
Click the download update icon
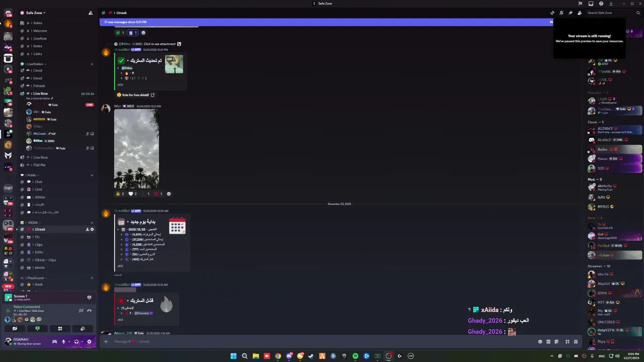click(611, 4)
